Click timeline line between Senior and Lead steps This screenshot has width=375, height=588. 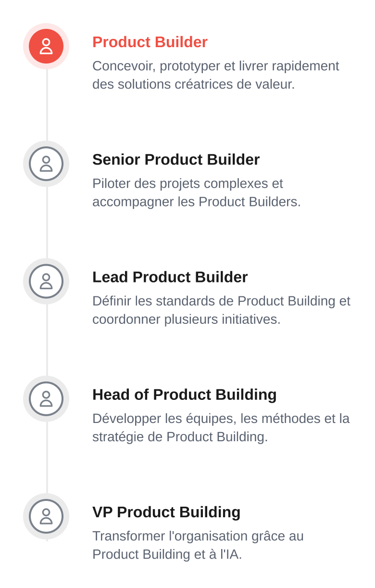(x=47, y=222)
